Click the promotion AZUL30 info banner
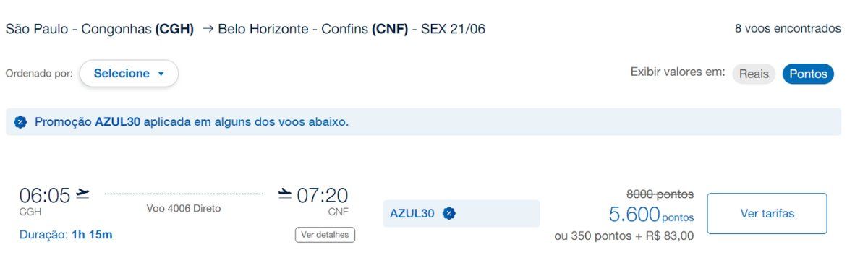This screenshot has width=868, height=263. (x=423, y=122)
